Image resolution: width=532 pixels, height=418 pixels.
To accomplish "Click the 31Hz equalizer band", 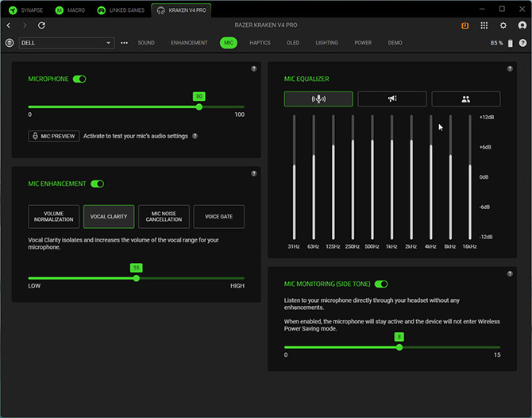I will tap(294, 177).
